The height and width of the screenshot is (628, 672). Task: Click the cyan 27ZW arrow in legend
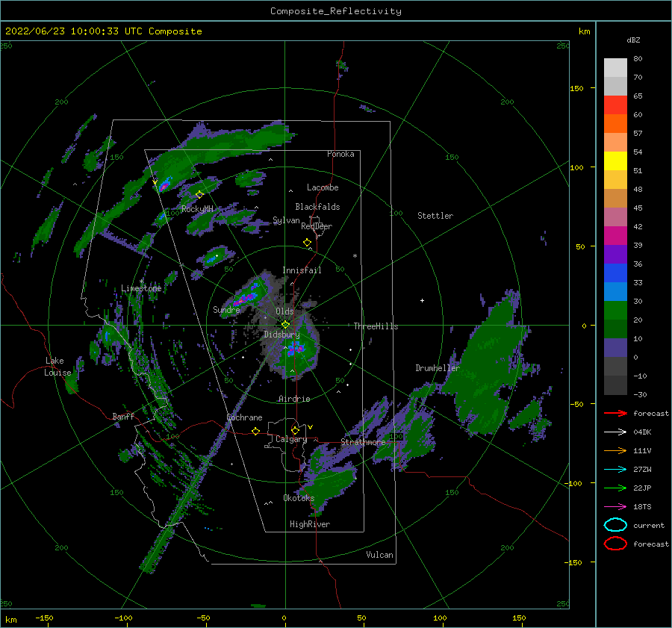(615, 470)
